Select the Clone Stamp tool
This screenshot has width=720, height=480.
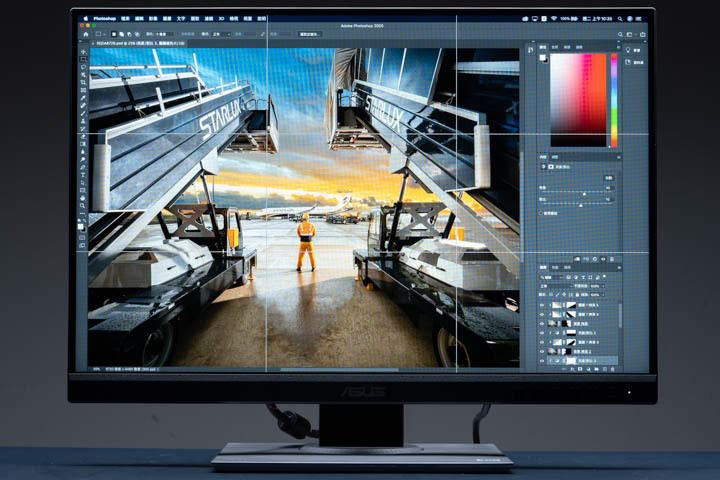point(83,121)
